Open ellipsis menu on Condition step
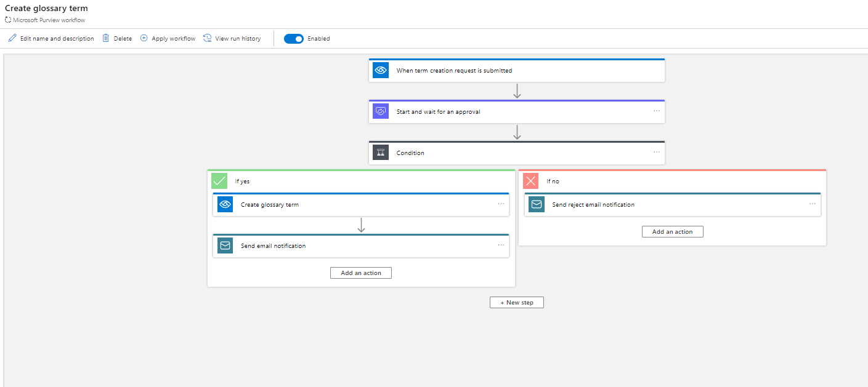 [657, 152]
